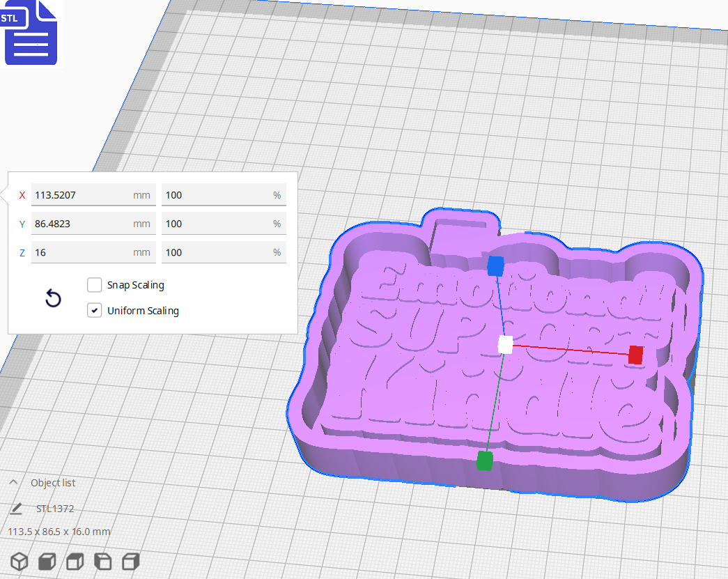
Task: Select STL1372 in the object list
Action: click(56, 509)
